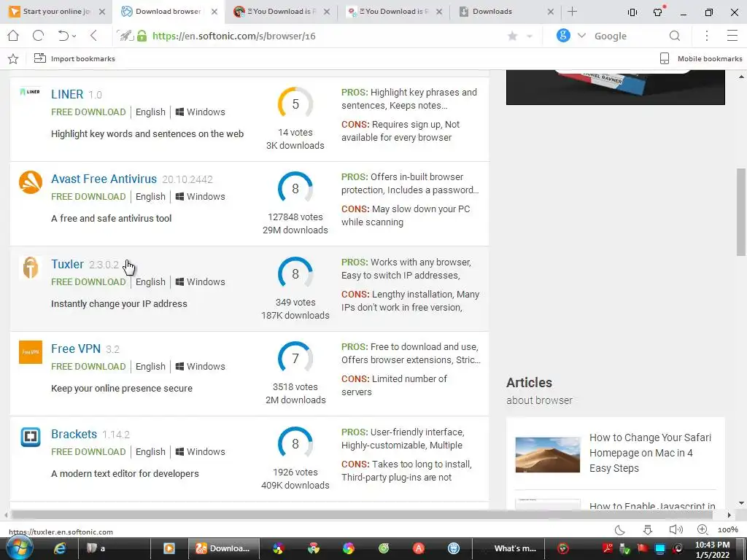Open the hamburger main menu
747x560 pixels.
[732, 36]
